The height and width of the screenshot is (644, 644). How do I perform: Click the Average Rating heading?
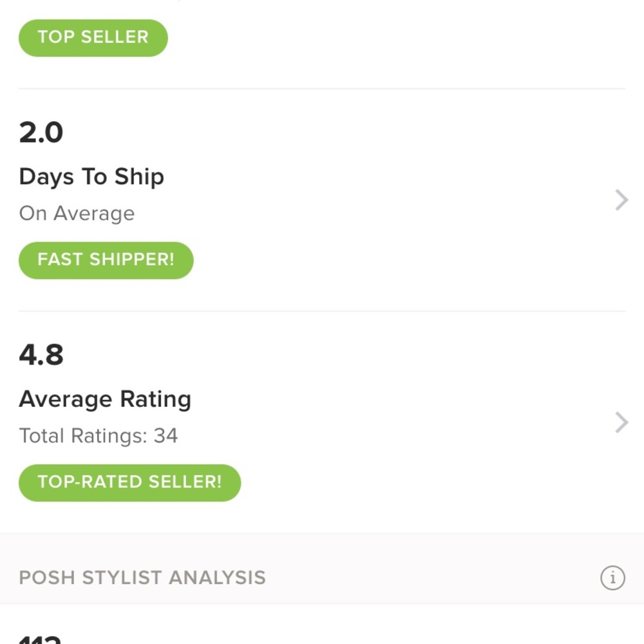click(105, 399)
